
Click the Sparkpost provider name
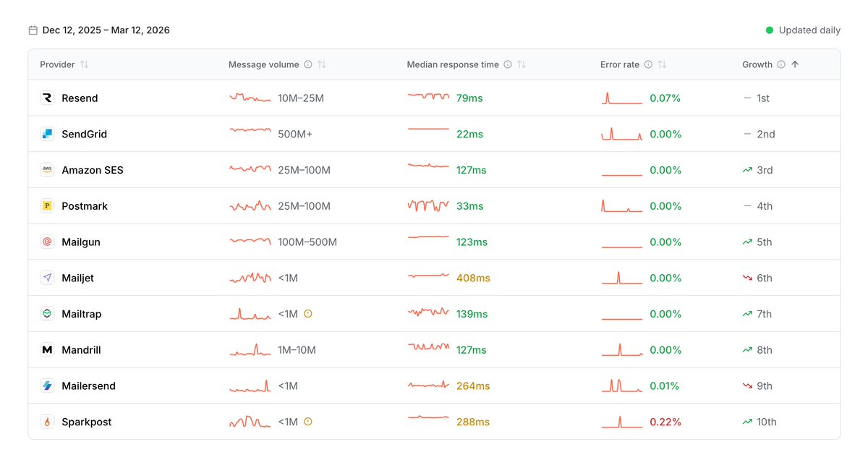coord(87,422)
